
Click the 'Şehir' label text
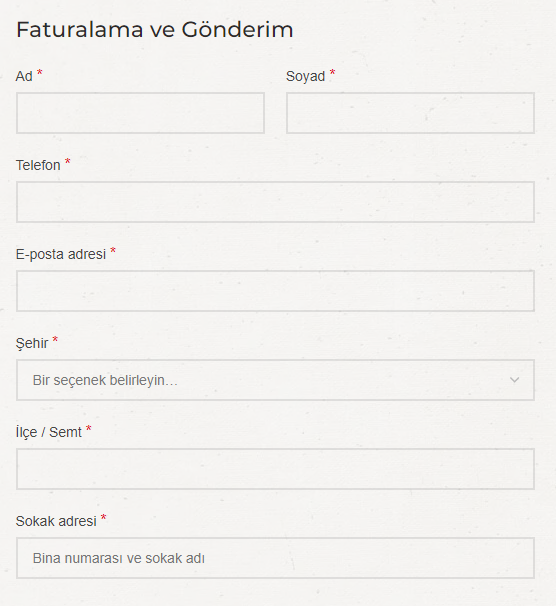coord(32,343)
